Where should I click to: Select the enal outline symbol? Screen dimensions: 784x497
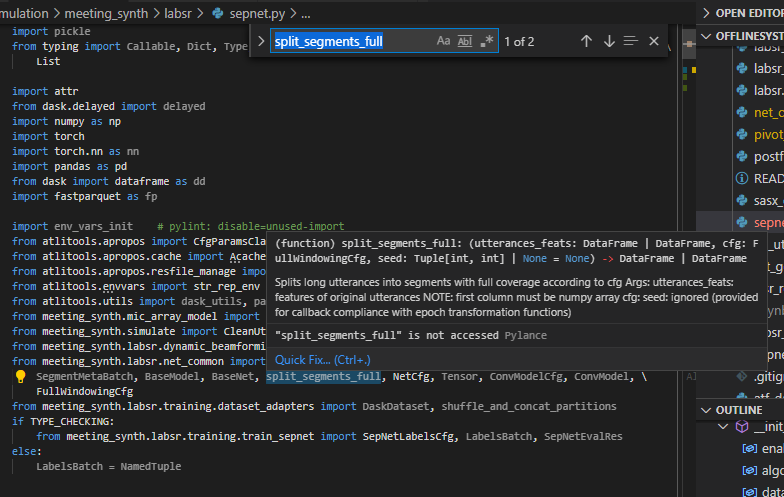point(772,448)
